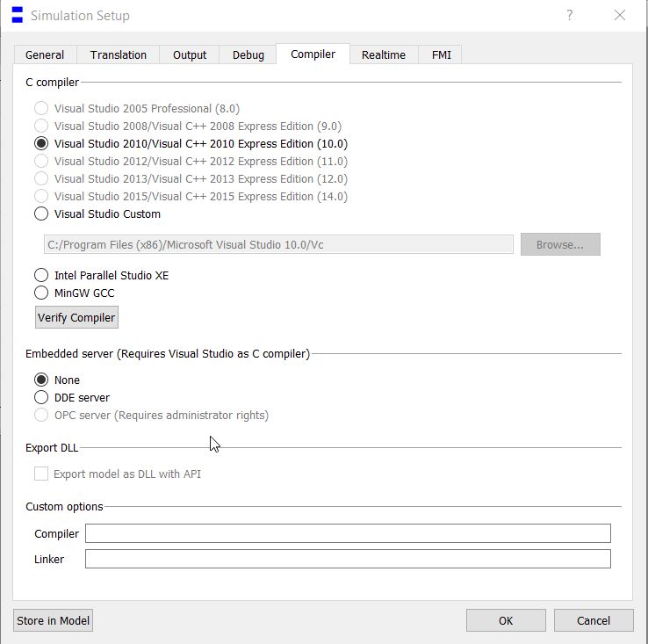648x644 pixels.
Task: Click the Custom options section heading
Action: click(x=64, y=507)
